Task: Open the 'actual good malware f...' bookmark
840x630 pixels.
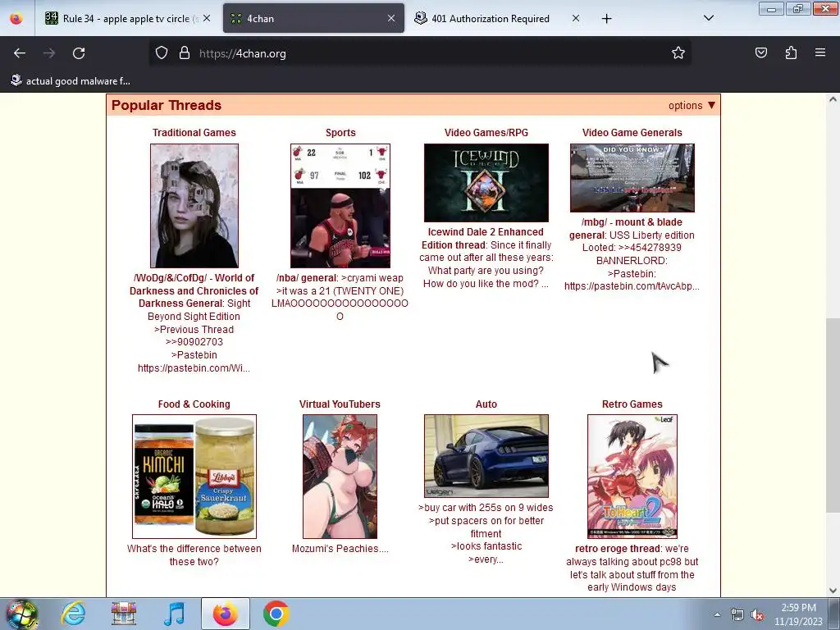Action: pos(71,81)
